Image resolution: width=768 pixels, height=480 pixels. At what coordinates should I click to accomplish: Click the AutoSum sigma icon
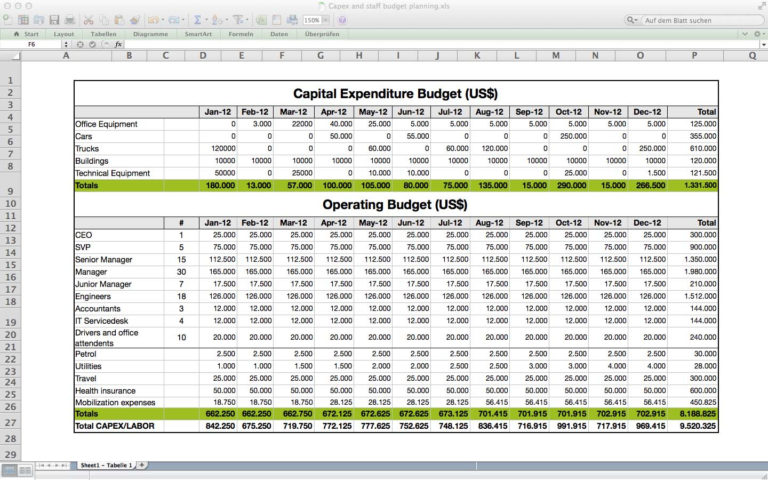(x=198, y=20)
